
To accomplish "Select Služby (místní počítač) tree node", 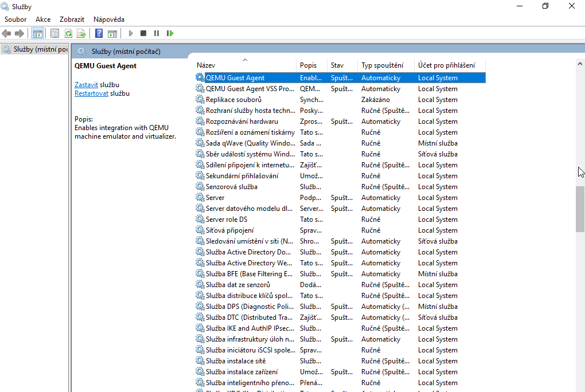I will 34,49.
